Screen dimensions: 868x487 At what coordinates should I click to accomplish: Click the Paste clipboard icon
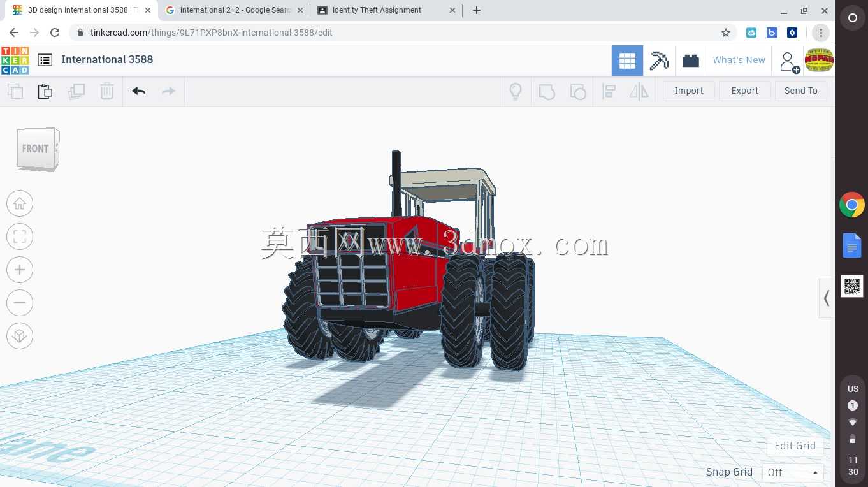(45, 91)
